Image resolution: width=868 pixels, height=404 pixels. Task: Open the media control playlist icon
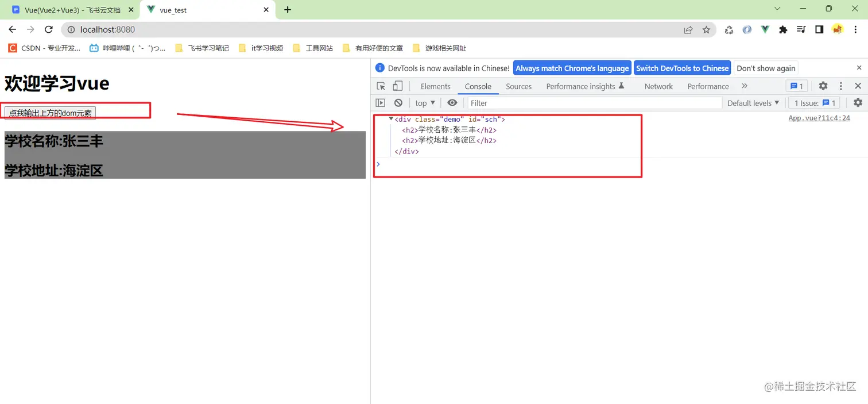(801, 30)
